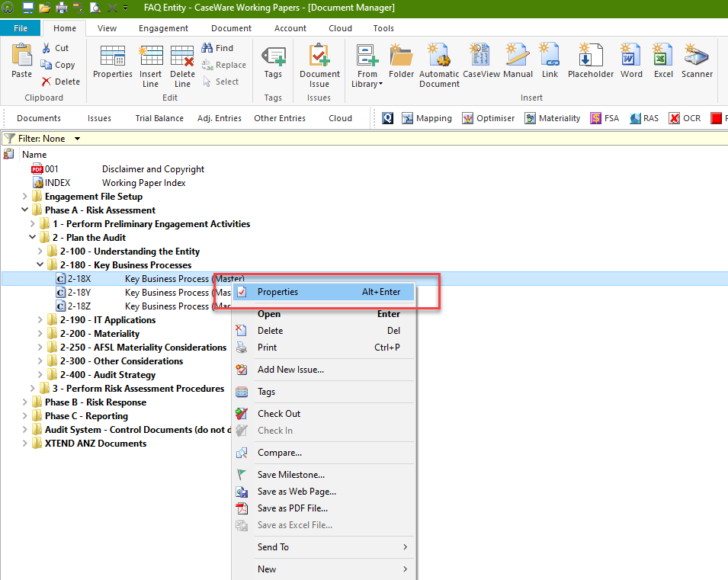Insert a CaseView document

pos(481,61)
